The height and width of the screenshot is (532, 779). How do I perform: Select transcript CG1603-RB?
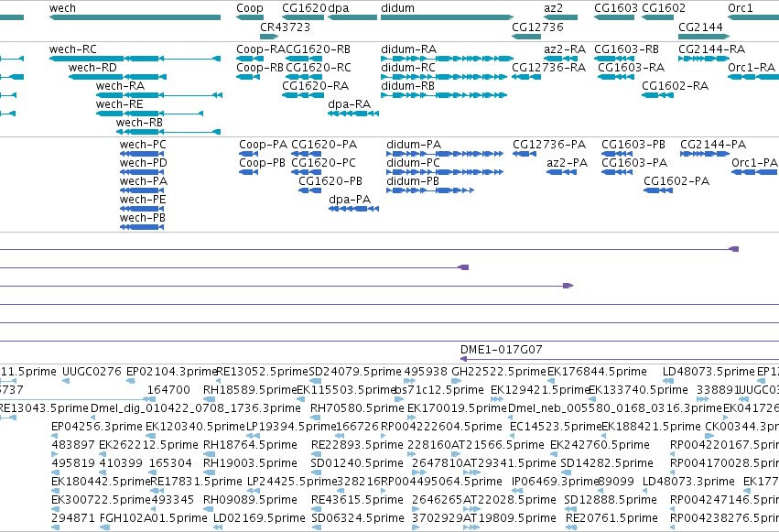point(614,59)
